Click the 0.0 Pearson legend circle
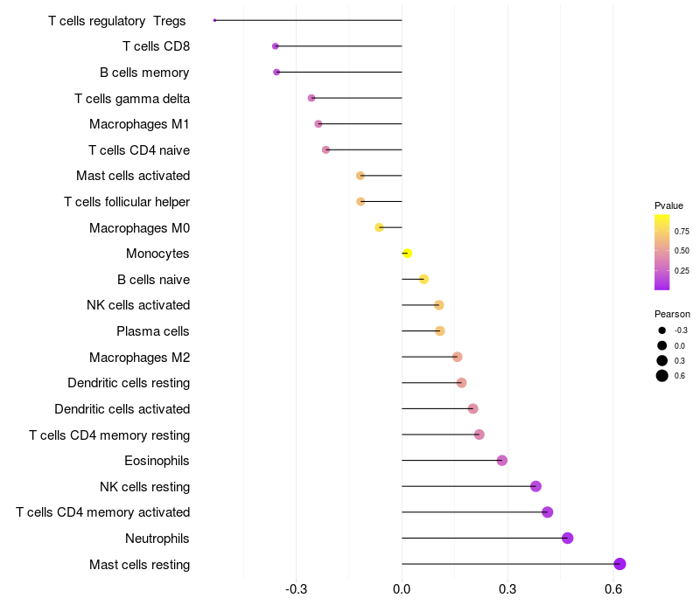 pyautogui.click(x=662, y=345)
